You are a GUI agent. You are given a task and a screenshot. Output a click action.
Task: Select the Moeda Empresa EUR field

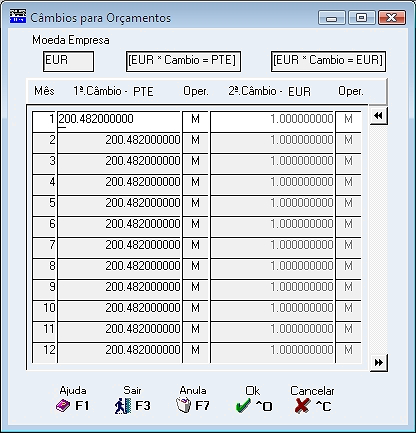(x=68, y=61)
